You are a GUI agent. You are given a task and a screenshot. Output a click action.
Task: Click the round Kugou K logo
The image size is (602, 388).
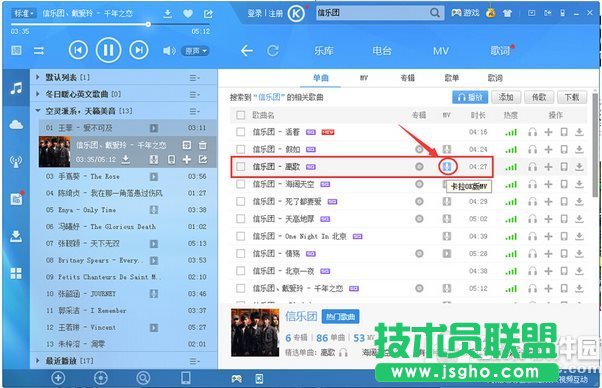[x=296, y=14]
